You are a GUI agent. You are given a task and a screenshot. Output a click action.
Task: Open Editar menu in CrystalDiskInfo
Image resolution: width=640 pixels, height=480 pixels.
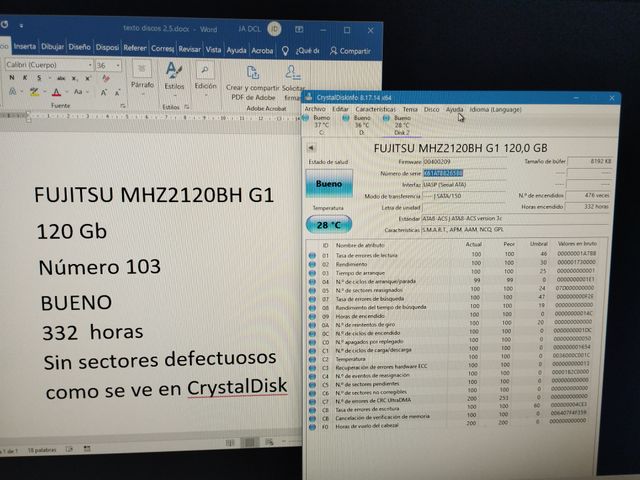tap(340, 109)
